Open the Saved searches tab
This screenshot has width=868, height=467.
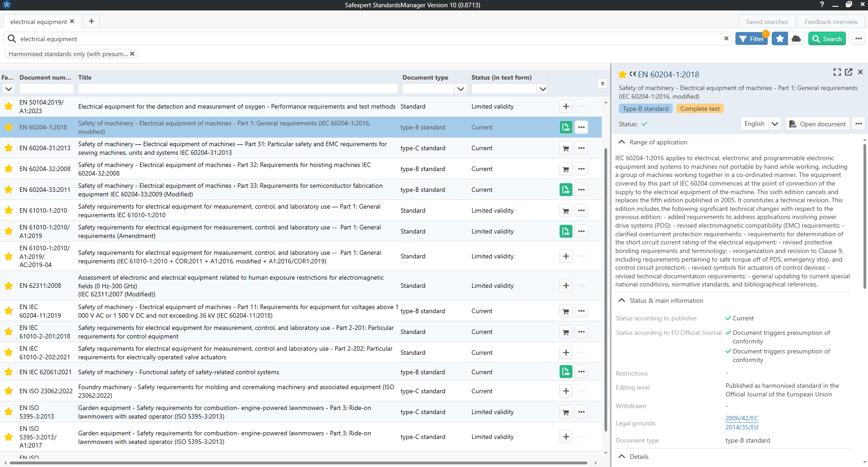pos(767,22)
